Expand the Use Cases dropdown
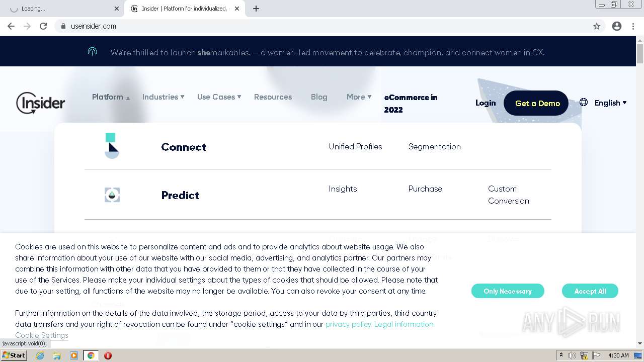644x362 pixels. [219, 97]
